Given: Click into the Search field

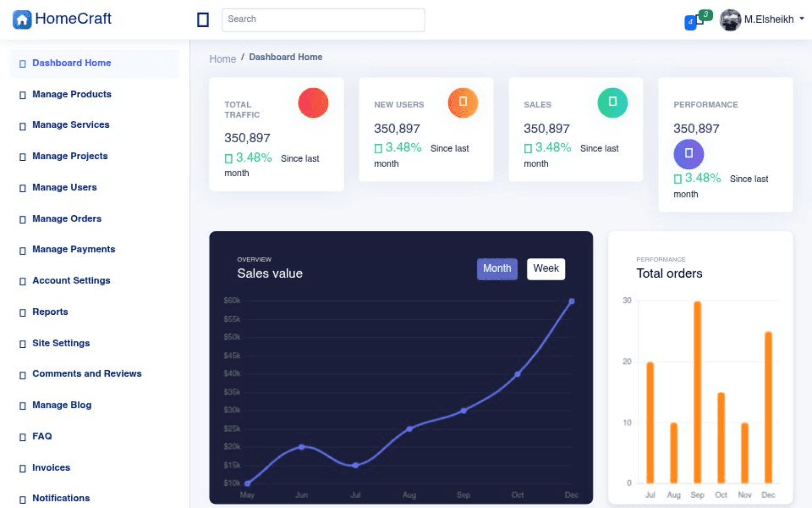Looking at the screenshot, I should point(323,20).
